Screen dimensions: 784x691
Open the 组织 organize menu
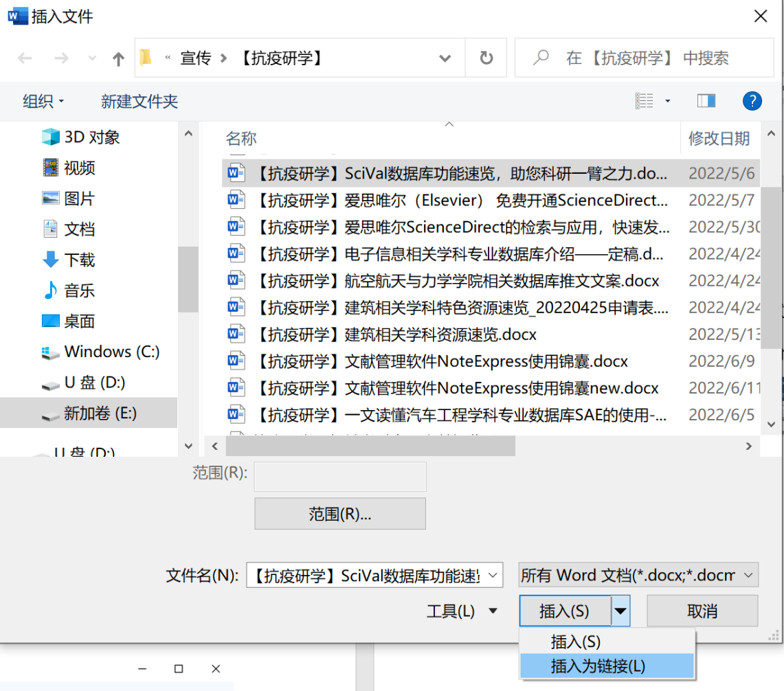[43, 102]
